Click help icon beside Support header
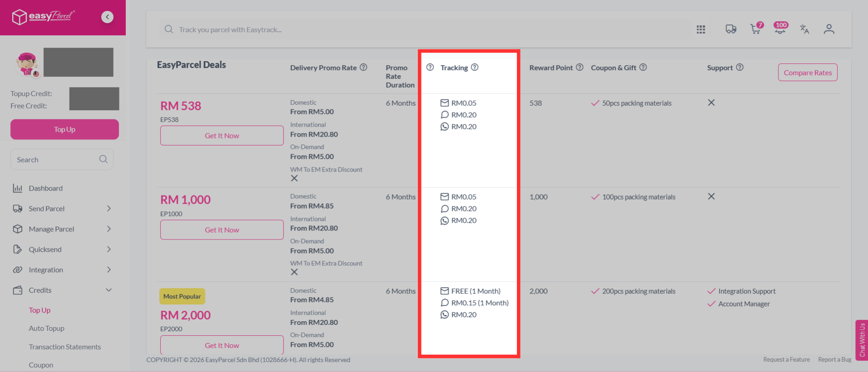Screen dimensions: 868x372 tap(740, 67)
